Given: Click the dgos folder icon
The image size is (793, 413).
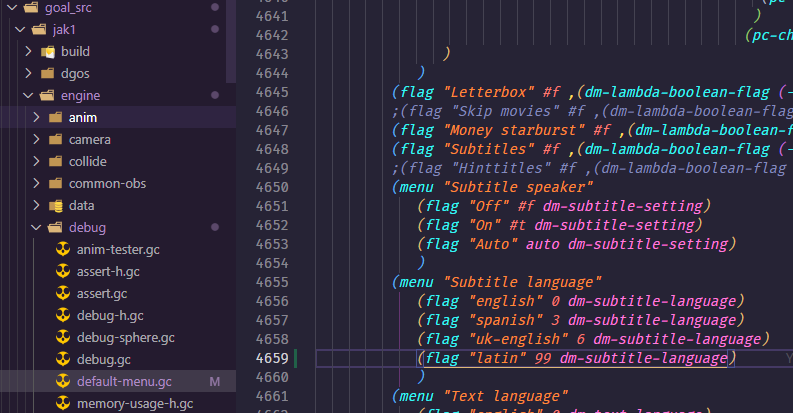Looking at the screenshot, I should tap(47, 74).
